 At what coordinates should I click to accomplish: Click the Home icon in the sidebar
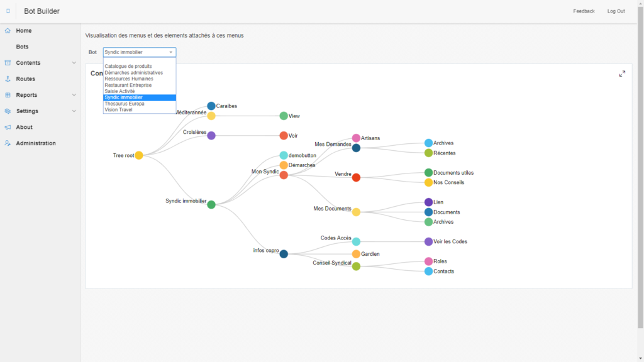point(8,31)
